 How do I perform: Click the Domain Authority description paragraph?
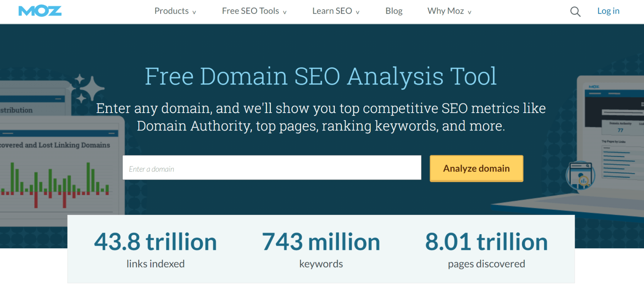[321, 117]
